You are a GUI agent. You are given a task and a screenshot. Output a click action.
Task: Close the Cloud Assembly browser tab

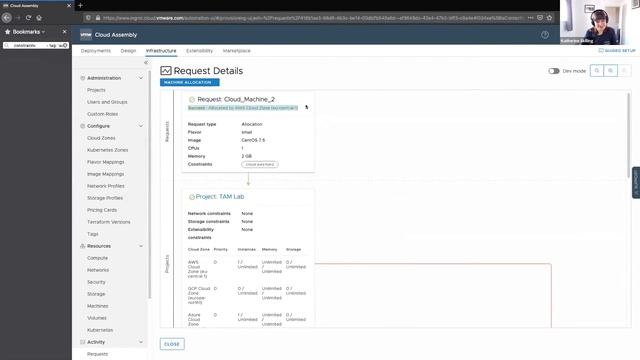point(69,6)
